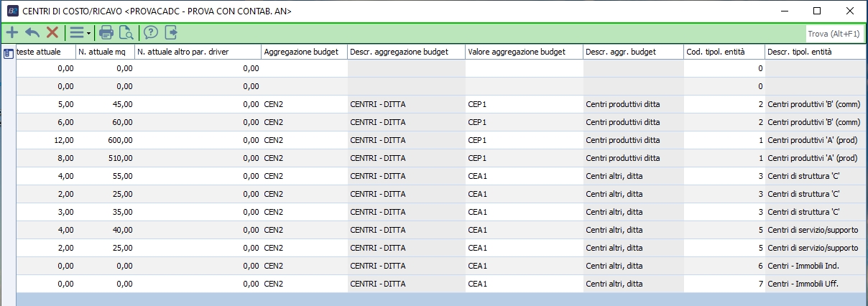Image resolution: width=868 pixels, height=306 pixels.
Task: Click the undo arrow icon
Action: pos(32,32)
